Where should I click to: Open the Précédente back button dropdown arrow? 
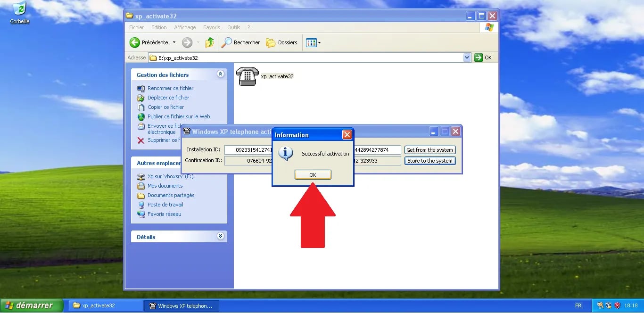(x=173, y=42)
